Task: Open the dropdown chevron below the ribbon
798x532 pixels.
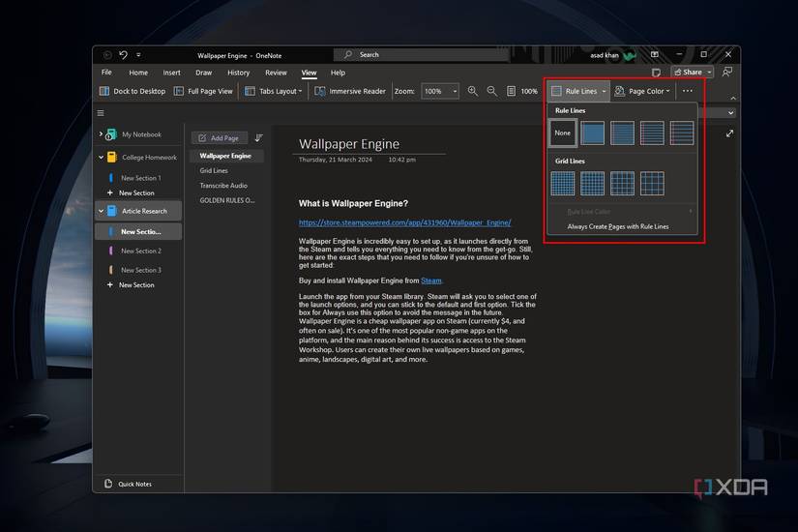Action: tap(731, 113)
